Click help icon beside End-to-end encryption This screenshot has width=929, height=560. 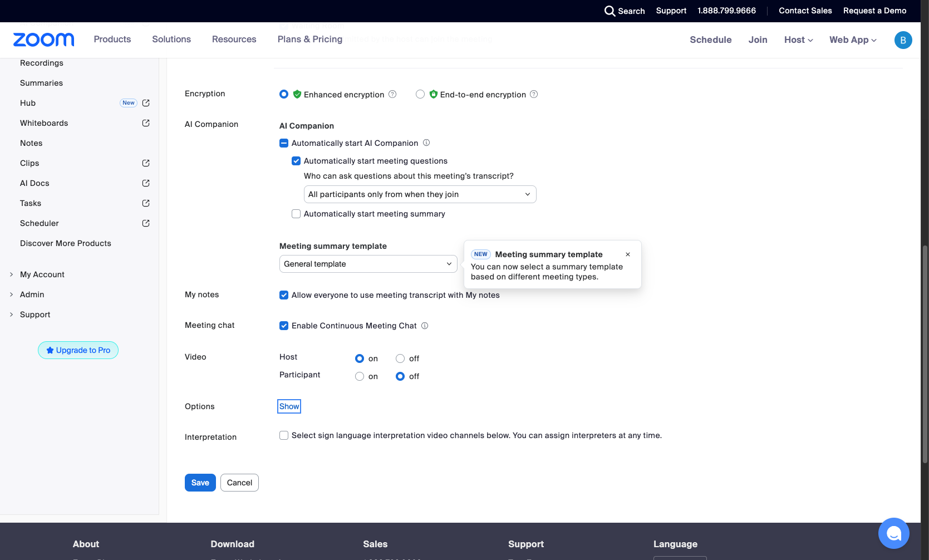(x=534, y=94)
